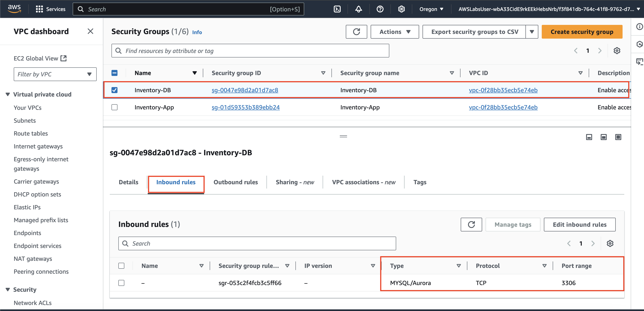Open the notifications bell
The image size is (644, 311).
tap(358, 9)
